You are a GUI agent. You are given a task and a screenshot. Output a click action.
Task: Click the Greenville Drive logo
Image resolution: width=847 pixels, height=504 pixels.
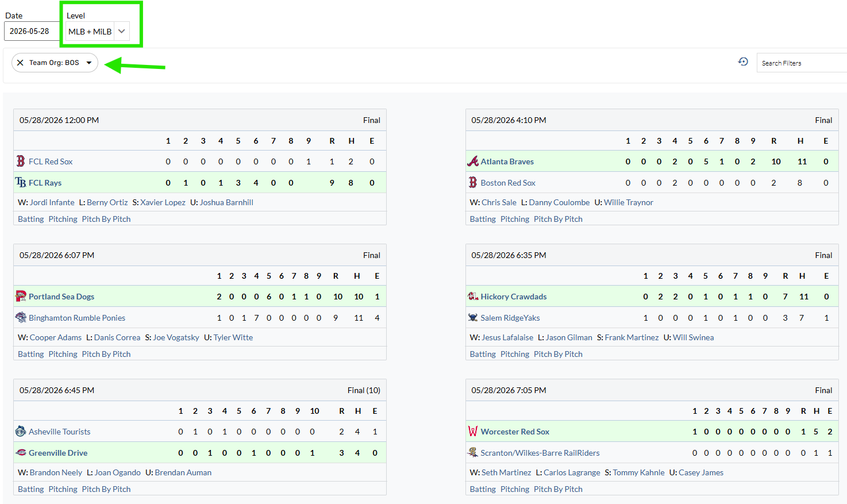[21, 452]
